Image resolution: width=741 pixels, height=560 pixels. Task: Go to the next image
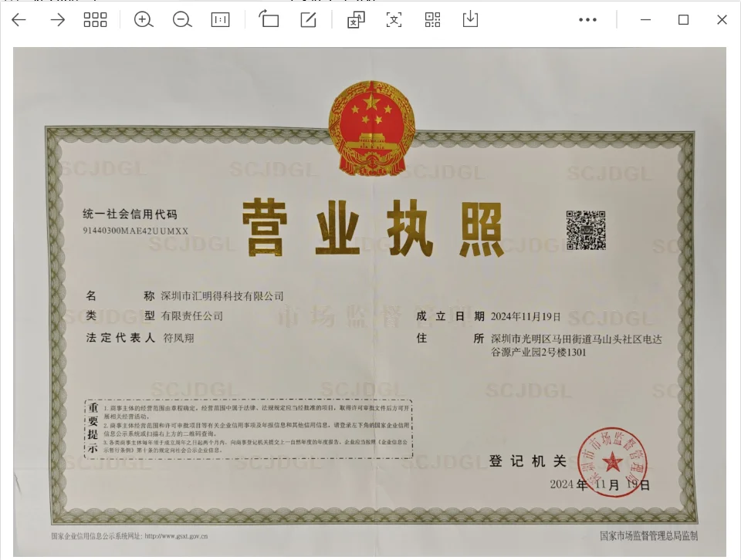tap(58, 20)
